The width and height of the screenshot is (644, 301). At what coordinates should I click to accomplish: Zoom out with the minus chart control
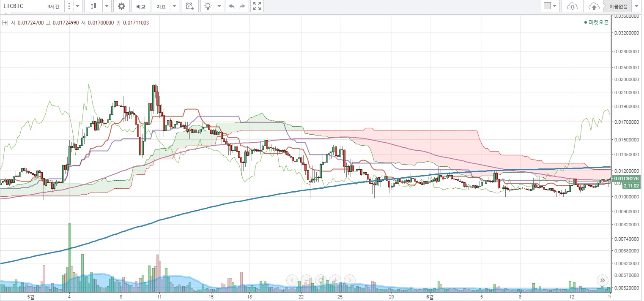[x=307, y=279]
